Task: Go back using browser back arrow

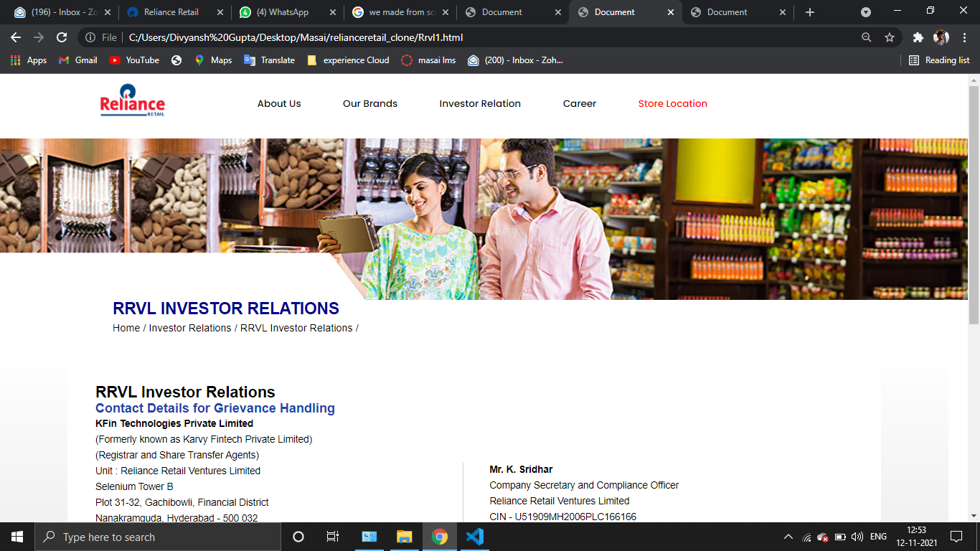Action: pyautogui.click(x=16, y=37)
